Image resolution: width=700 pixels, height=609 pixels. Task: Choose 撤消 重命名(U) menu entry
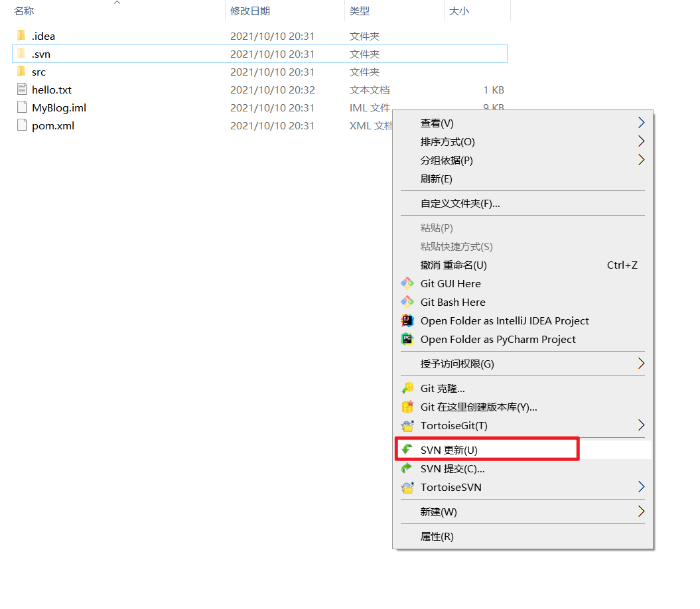click(x=523, y=265)
